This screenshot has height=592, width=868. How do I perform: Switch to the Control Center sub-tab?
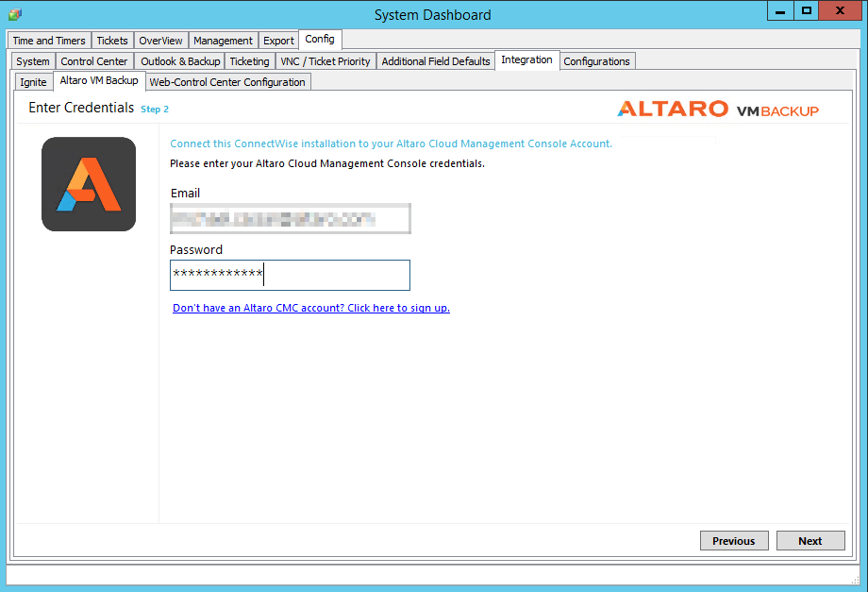(94, 61)
